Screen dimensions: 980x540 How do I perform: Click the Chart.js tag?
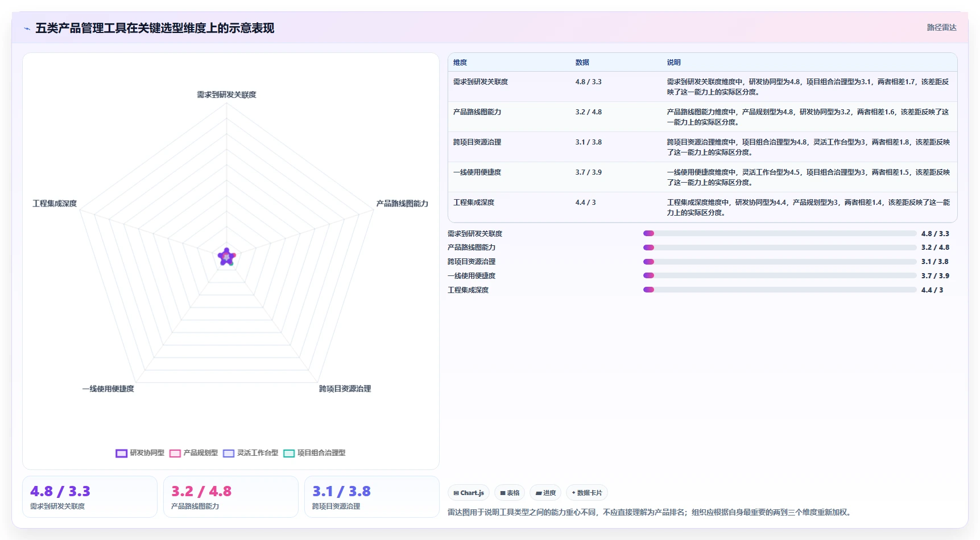[469, 493]
